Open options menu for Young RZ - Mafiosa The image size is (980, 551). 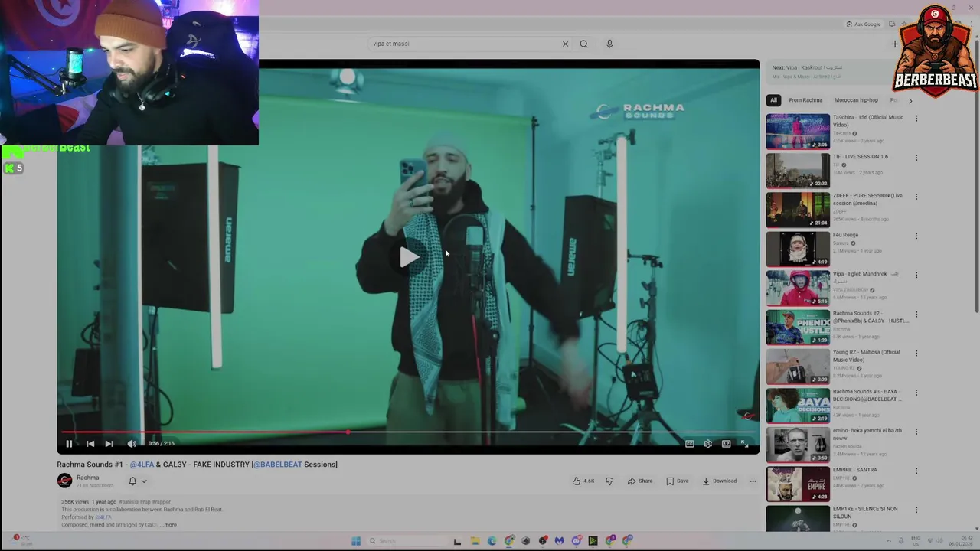(916, 354)
